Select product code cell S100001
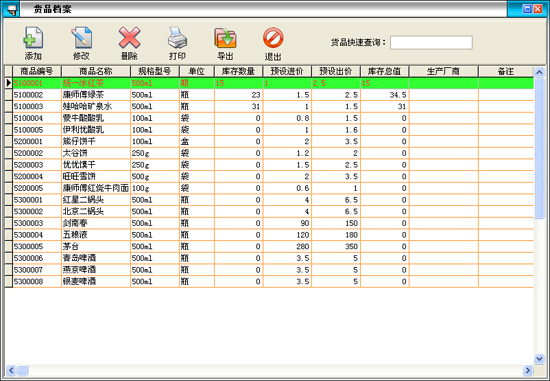Viewport: 550px width, 381px height. tap(37, 83)
